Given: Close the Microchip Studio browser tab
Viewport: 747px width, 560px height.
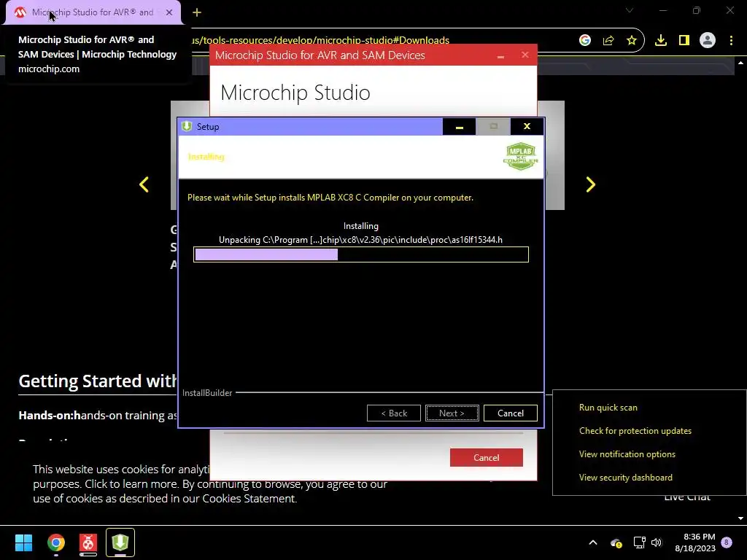Looking at the screenshot, I should tap(169, 12).
